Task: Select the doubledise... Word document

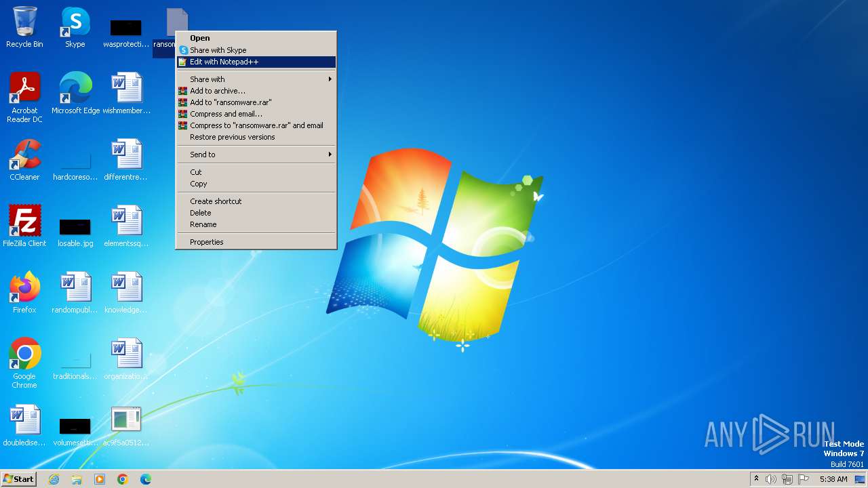Action: (24, 425)
